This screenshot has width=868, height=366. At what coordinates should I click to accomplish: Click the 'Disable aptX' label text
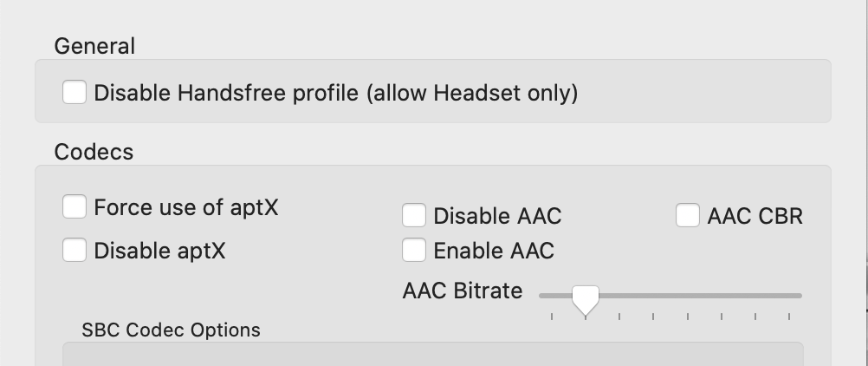159,251
